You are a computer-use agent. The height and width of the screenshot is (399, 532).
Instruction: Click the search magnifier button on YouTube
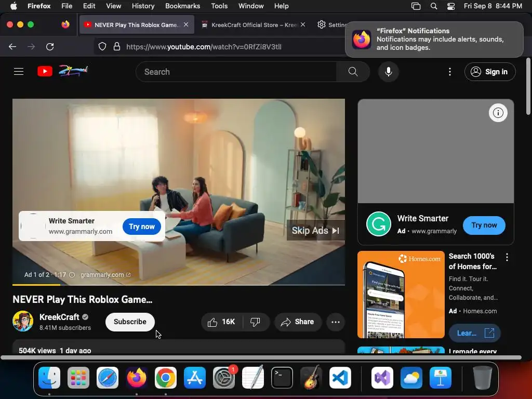coord(353,72)
